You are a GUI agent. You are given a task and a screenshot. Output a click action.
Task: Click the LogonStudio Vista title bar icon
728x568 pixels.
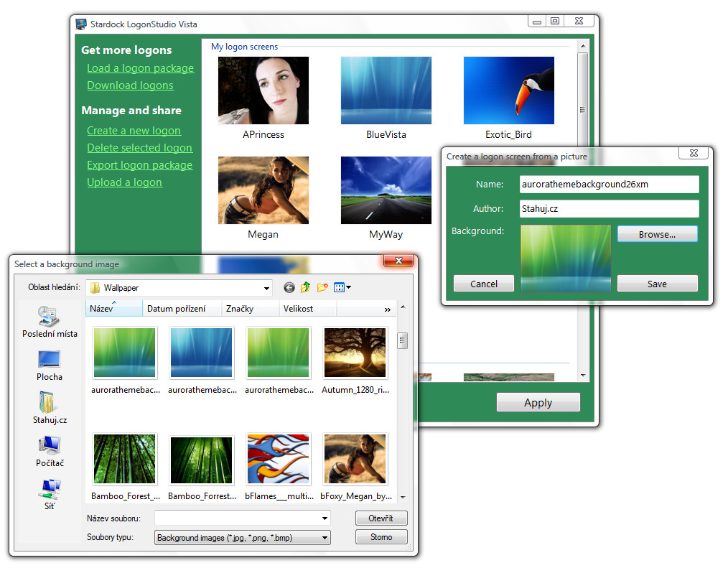click(81, 24)
